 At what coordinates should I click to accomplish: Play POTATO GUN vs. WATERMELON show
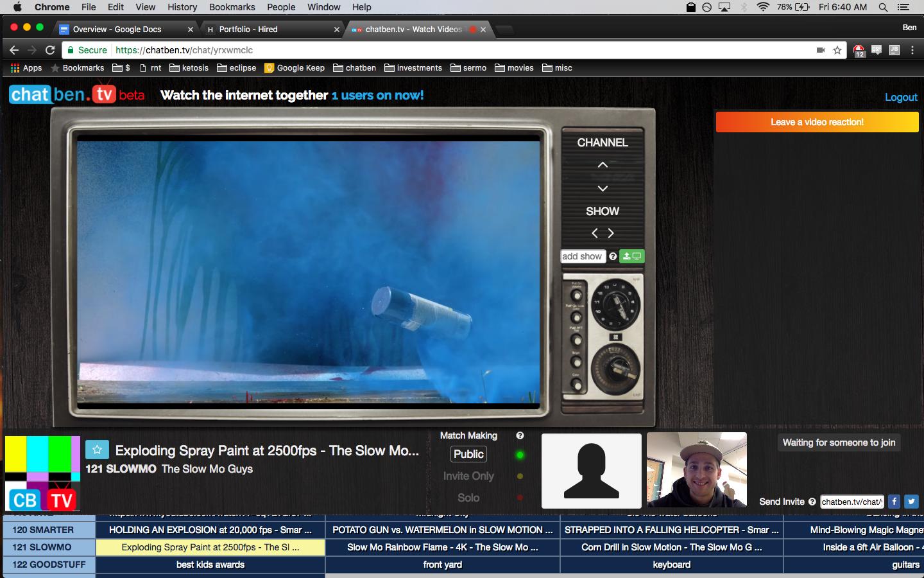pyautogui.click(x=443, y=530)
